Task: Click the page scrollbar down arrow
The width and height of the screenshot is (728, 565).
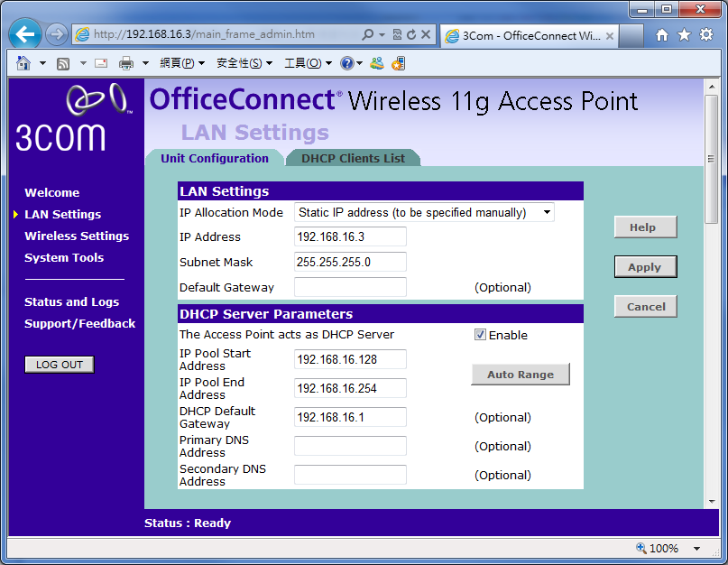Action: 711,502
